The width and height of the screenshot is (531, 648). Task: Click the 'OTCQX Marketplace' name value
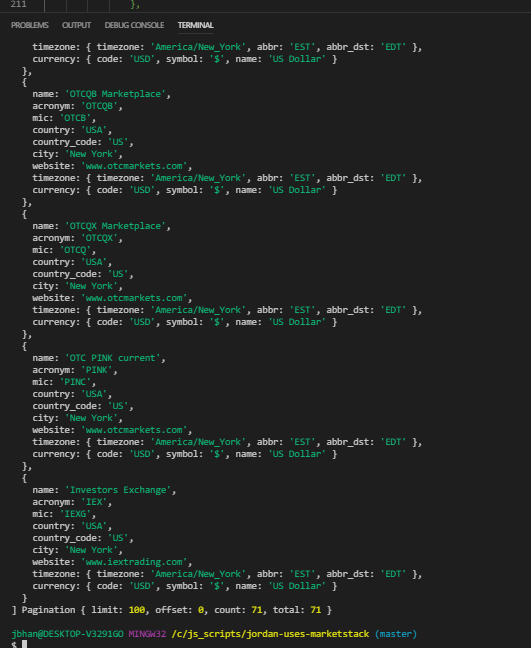tap(115, 226)
